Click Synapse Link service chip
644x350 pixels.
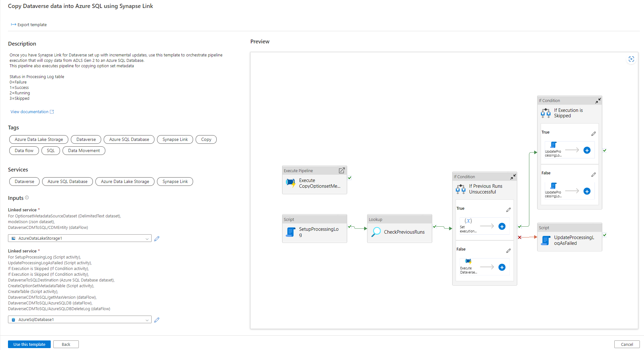pyautogui.click(x=175, y=181)
